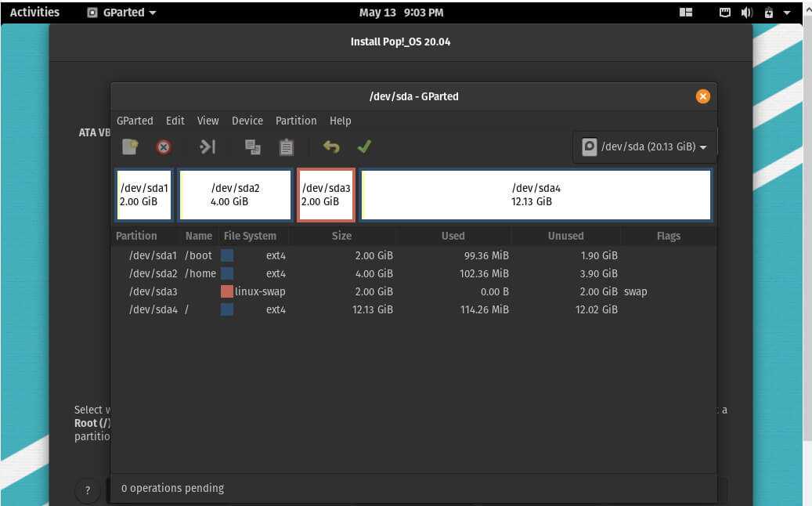This screenshot has width=812, height=506.
Task: Click the red linux-swap color square
Action: click(227, 291)
